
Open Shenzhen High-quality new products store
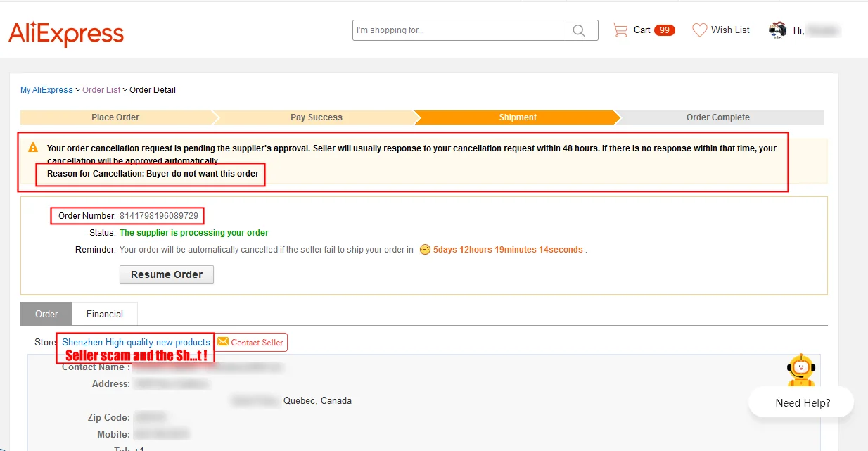tap(136, 342)
